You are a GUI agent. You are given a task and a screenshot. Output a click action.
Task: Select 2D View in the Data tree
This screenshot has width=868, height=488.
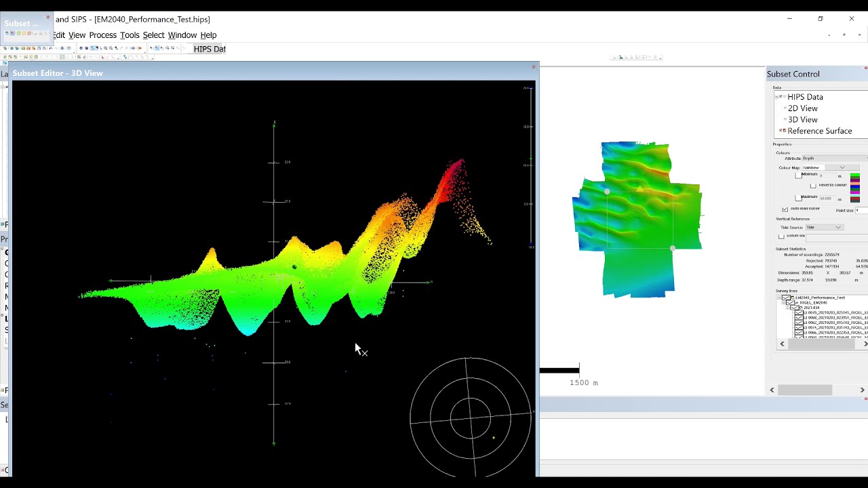coord(802,108)
